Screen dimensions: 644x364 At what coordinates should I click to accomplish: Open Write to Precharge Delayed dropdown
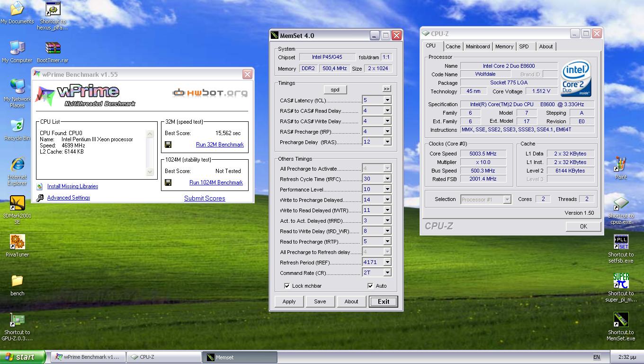[x=387, y=200]
